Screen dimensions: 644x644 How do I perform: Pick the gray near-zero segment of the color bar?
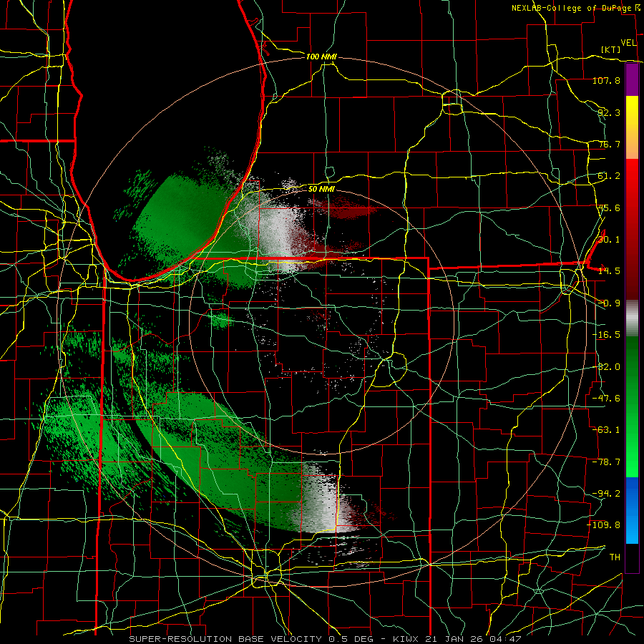click(632, 318)
